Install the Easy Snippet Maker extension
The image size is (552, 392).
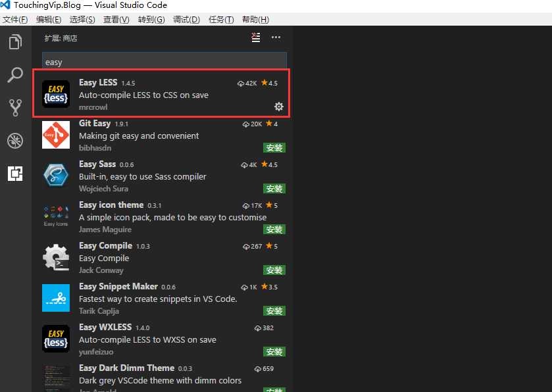[274, 311]
